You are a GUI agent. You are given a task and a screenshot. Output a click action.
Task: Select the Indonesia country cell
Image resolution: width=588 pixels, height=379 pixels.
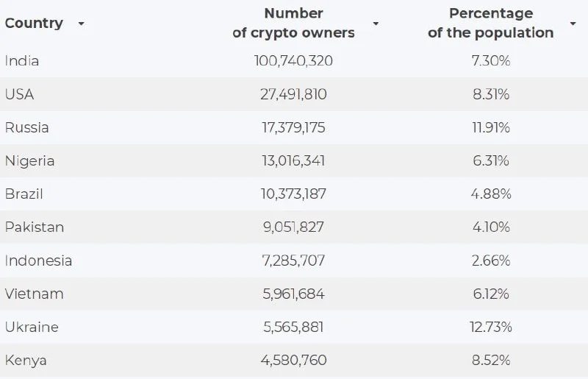[x=38, y=261]
